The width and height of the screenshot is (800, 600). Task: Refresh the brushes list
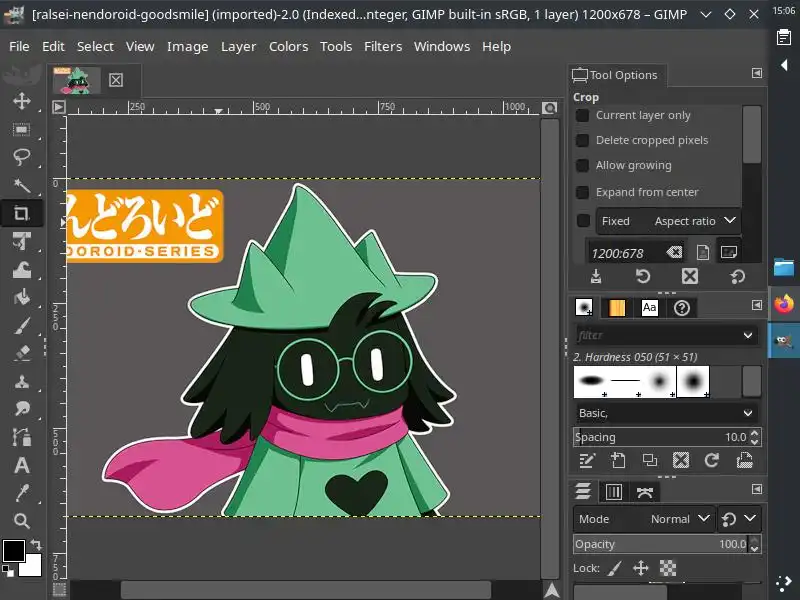click(x=712, y=461)
